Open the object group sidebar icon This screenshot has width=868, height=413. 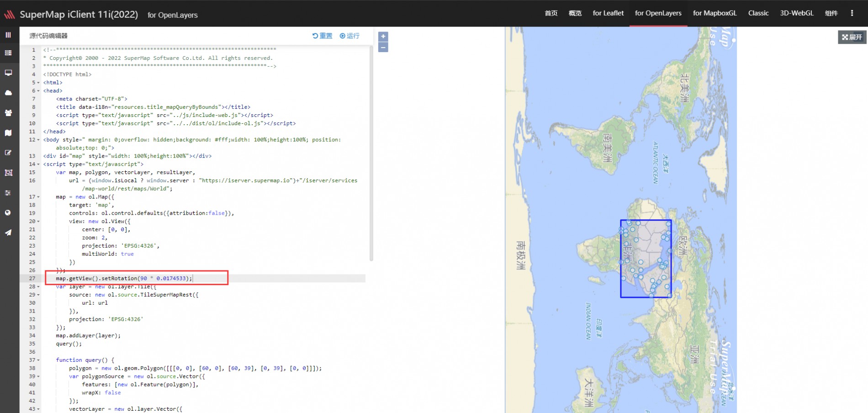8,173
